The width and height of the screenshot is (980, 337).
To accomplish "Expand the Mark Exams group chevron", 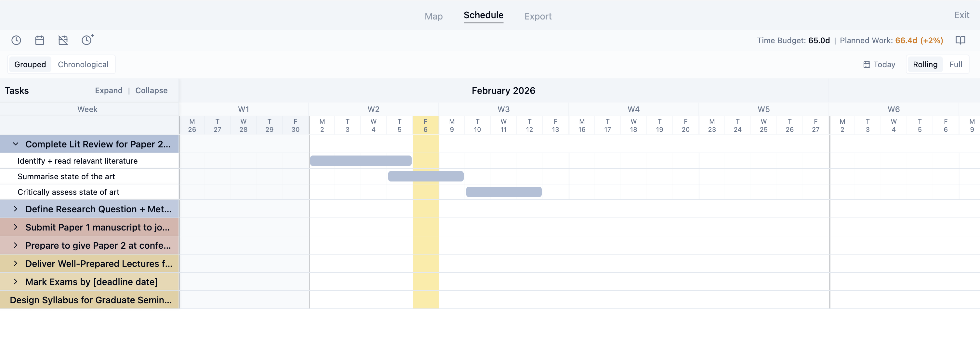I will (16, 281).
